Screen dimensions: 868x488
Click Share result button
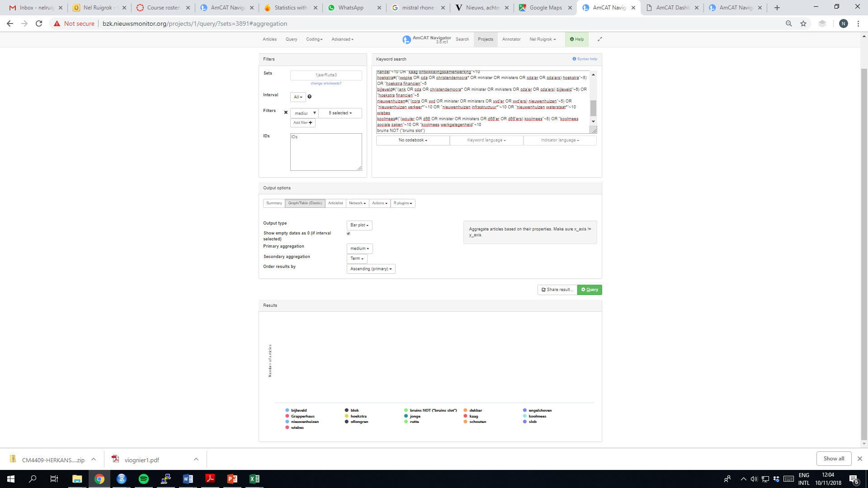coord(557,290)
